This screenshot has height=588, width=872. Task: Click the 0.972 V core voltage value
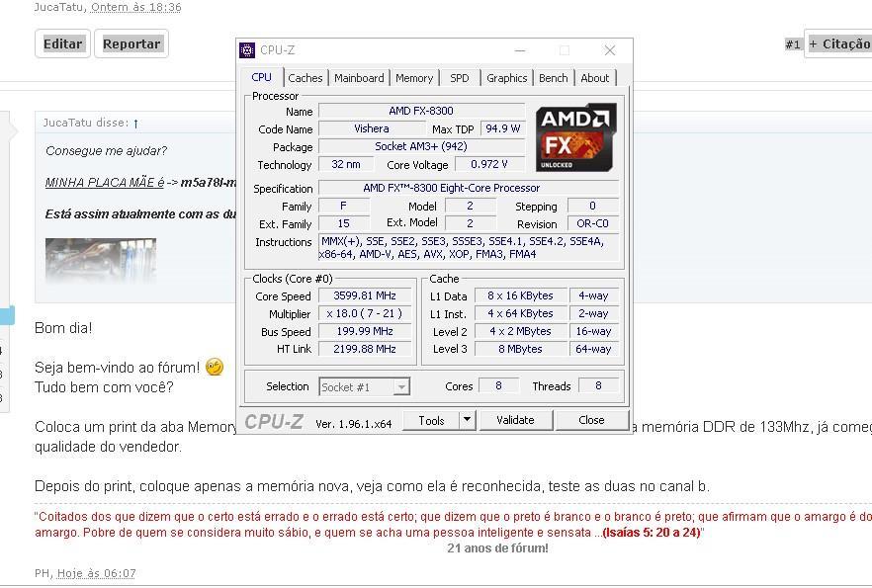489,164
